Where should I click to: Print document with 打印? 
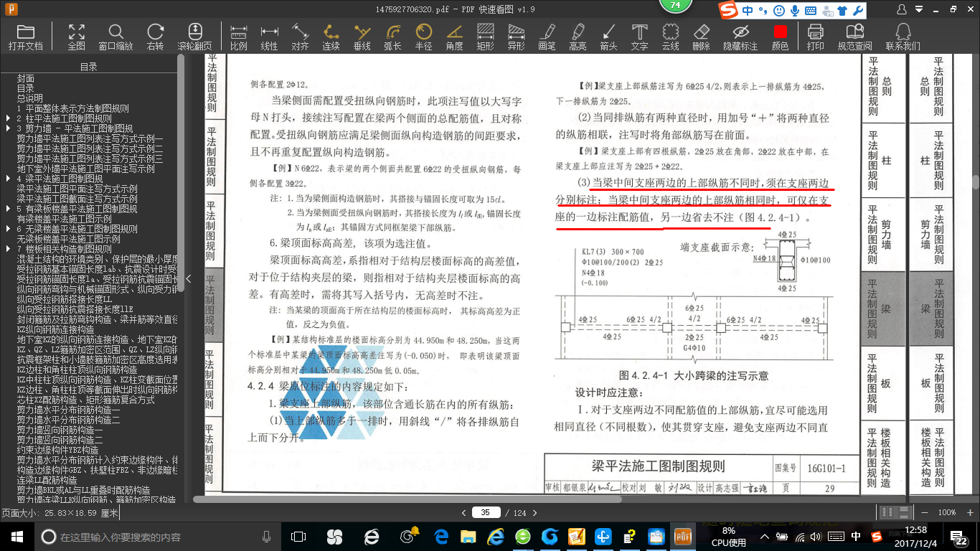[x=815, y=37]
